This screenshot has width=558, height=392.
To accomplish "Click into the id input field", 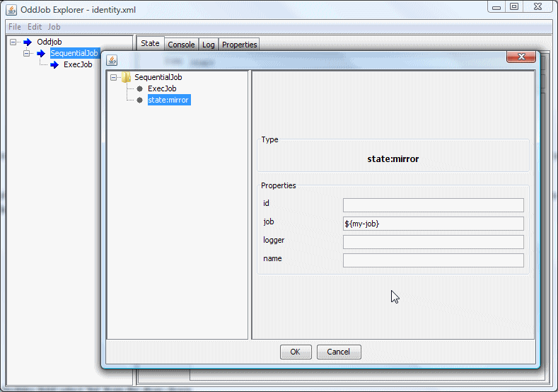I will [433, 205].
